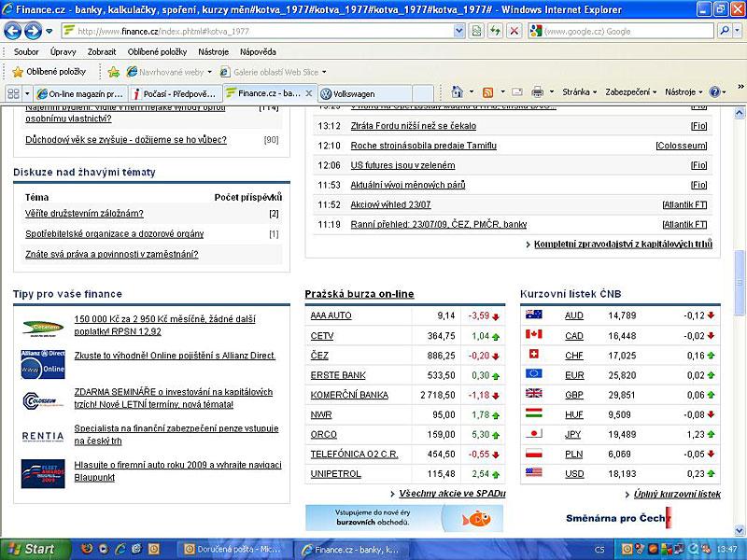747x560 pixels.
Task: Open the Stránka dropdown menu
Action: 579,91
